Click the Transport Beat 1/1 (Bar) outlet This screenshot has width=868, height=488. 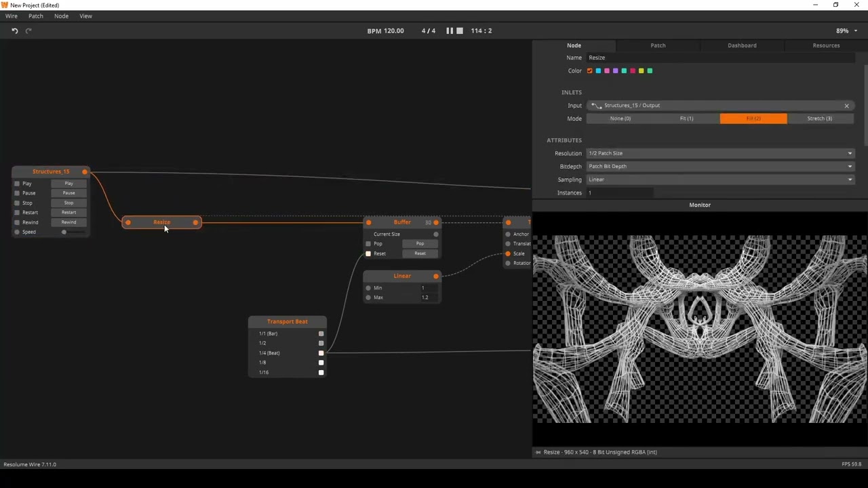pyautogui.click(x=321, y=333)
